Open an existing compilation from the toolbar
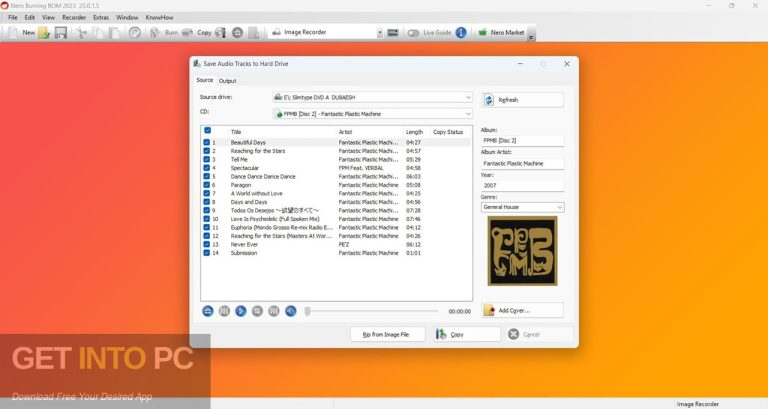768x409 pixels. [x=45, y=32]
